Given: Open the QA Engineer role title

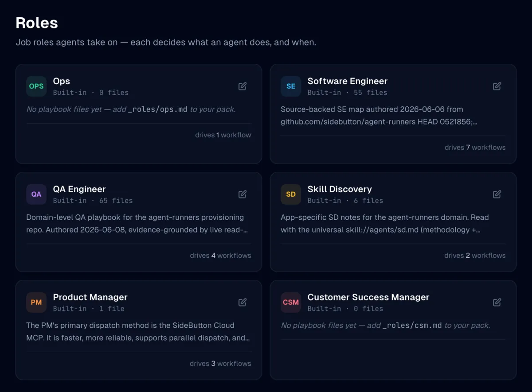Looking at the screenshot, I should pos(79,189).
